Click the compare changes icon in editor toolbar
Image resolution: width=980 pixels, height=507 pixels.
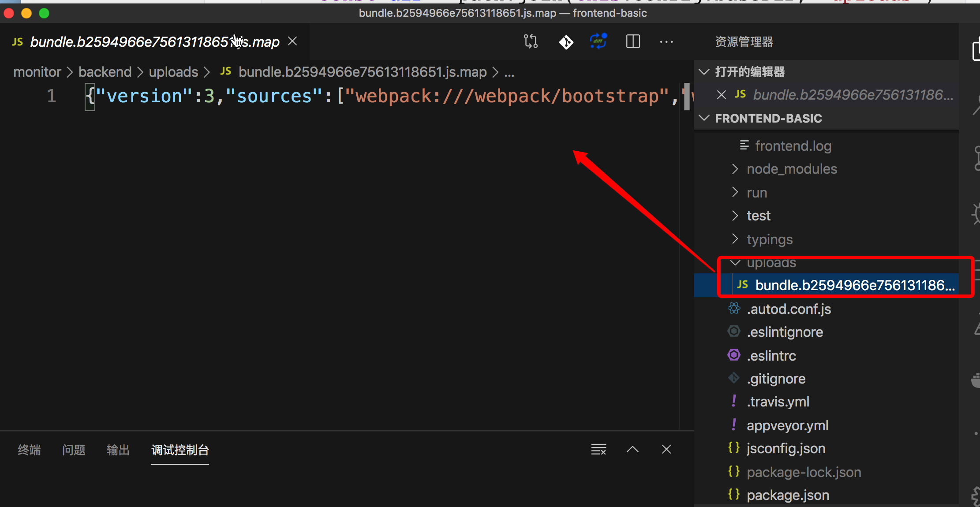coord(531,42)
